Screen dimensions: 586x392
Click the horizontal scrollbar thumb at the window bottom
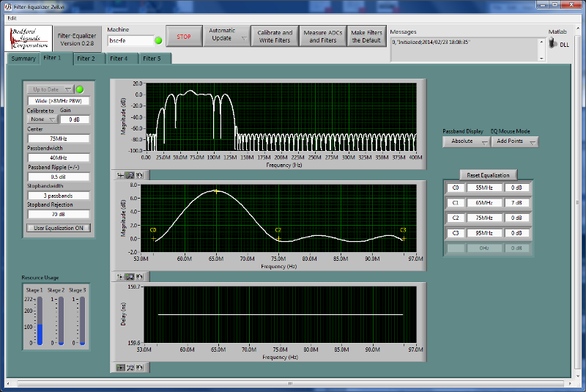click(x=290, y=383)
